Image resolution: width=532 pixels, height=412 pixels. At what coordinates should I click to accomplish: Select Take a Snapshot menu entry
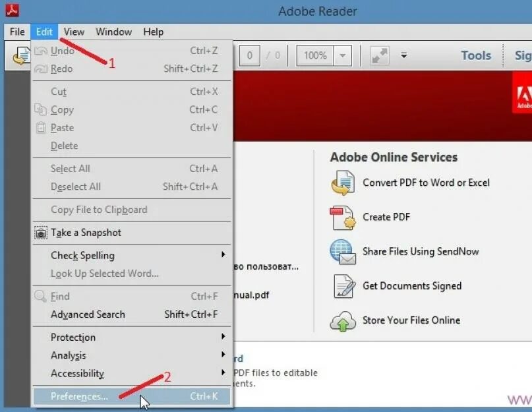[132, 233]
